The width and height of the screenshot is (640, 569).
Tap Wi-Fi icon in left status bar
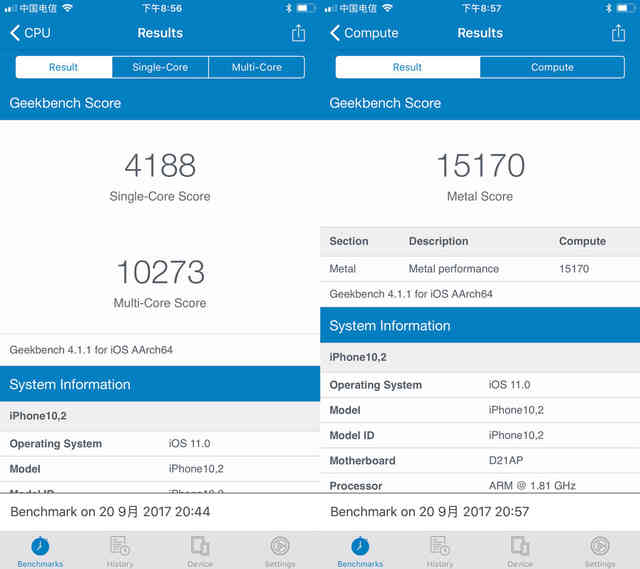tap(67, 8)
